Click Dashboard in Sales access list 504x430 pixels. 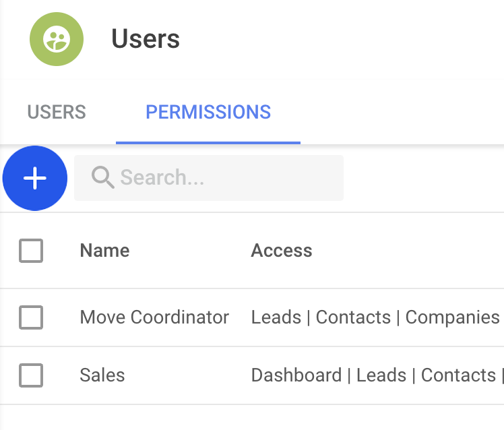point(296,375)
